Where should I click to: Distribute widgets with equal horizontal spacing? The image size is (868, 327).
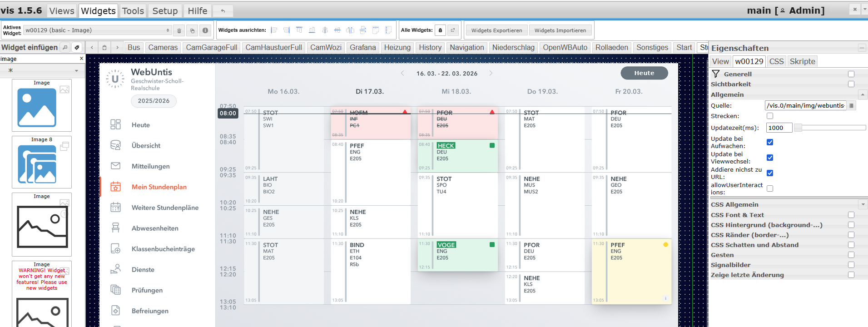350,30
